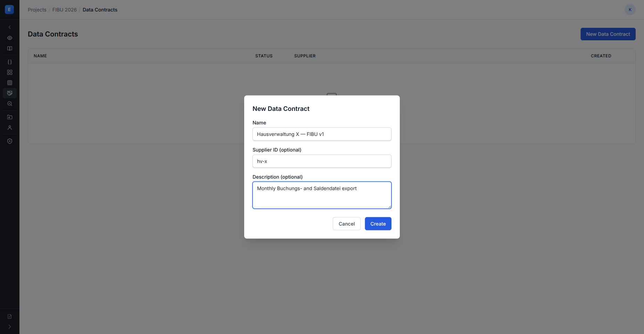This screenshot has width=644, height=334.
Task: Click the STATUS column header
Action: 264,56
